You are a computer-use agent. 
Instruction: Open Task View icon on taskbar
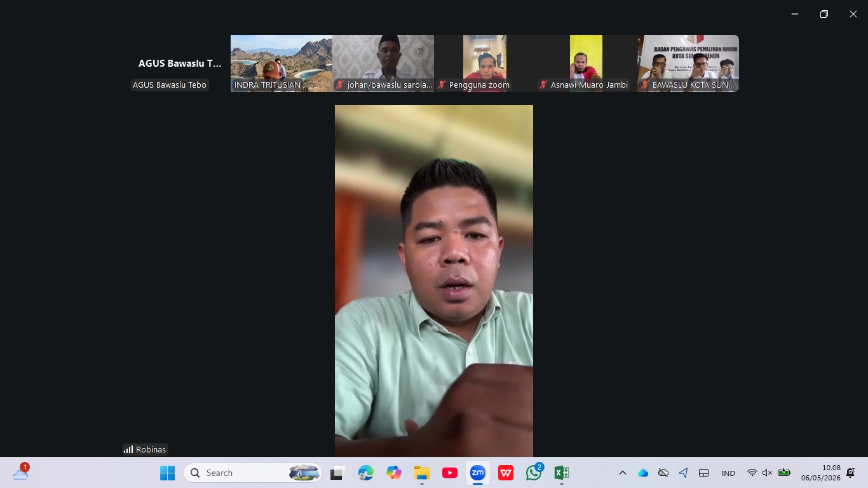(337, 473)
